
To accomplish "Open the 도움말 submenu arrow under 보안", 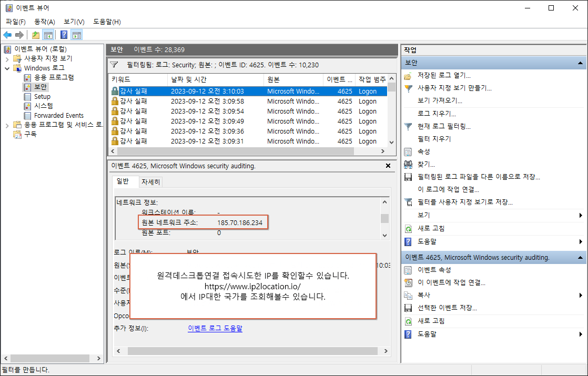I will coord(581,242).
